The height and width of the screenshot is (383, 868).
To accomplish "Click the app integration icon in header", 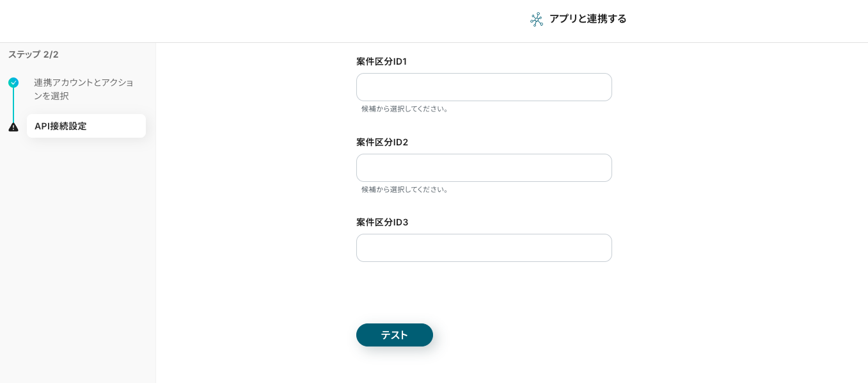I will (537, 19).
